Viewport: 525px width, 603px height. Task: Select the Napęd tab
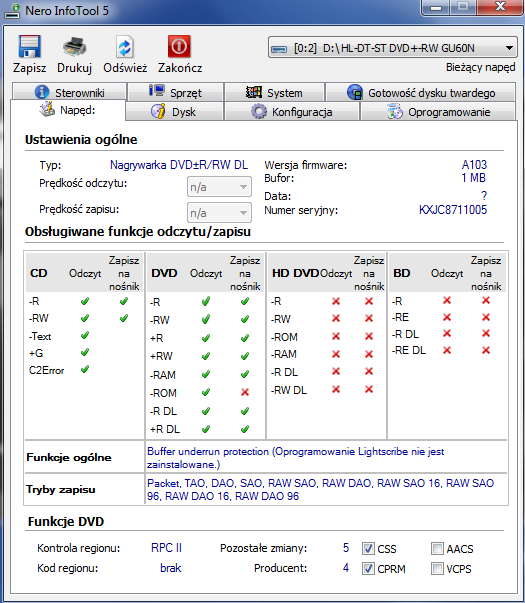[x=68, y=110]
